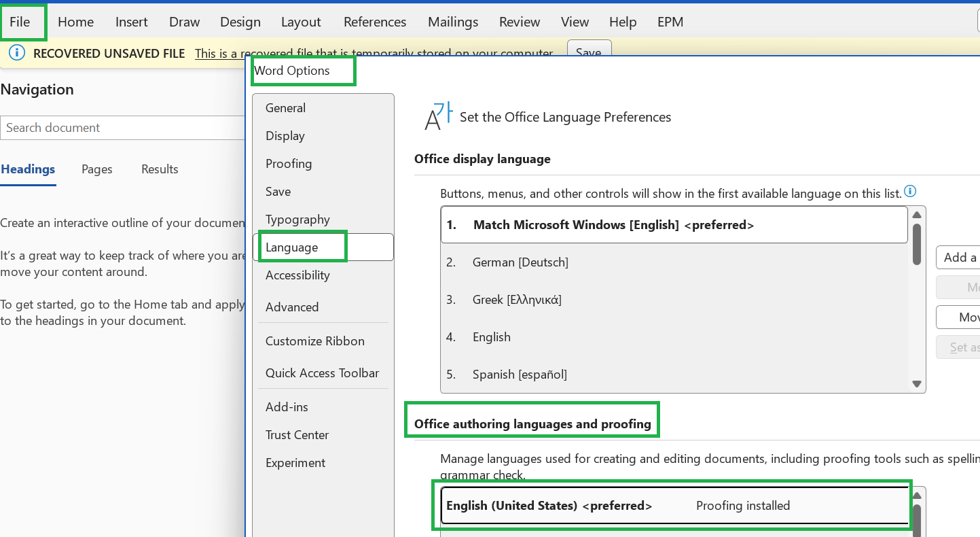Open the Help ribbon tab
This screenshot has width=980, height=537.
(x=623, y=22)
